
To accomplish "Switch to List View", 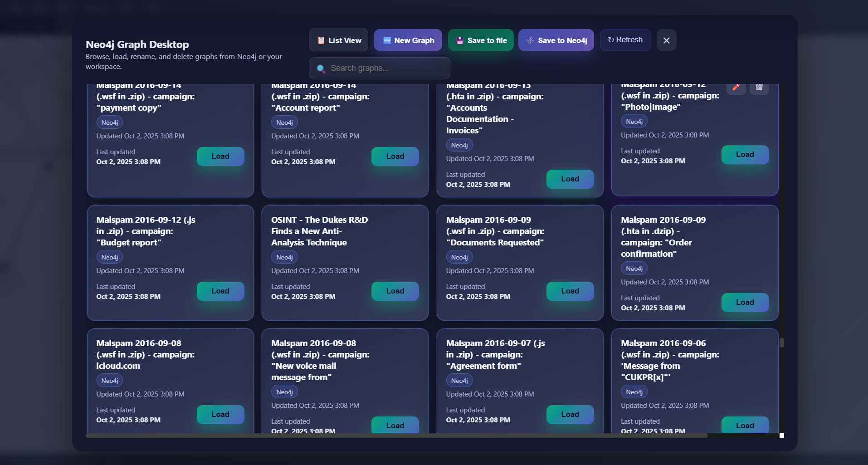I will coord(339,40).
